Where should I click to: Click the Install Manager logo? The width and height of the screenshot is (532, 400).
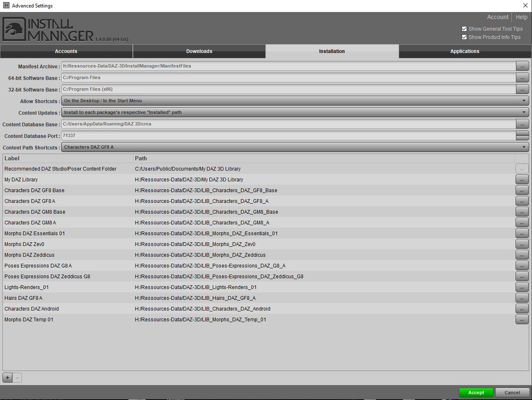[48, 29]
